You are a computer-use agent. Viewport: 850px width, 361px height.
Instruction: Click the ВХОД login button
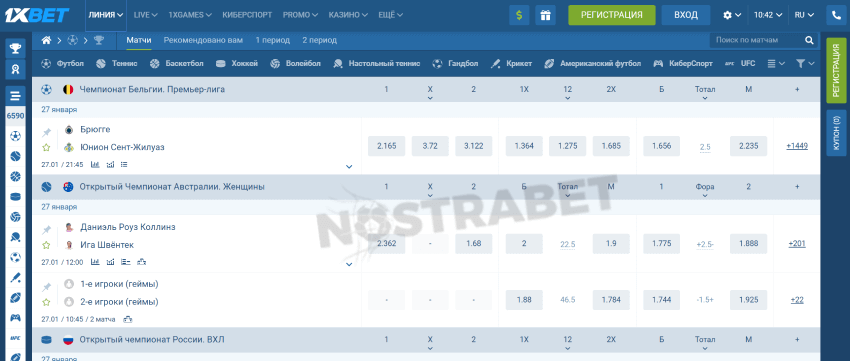coord(686,15)
